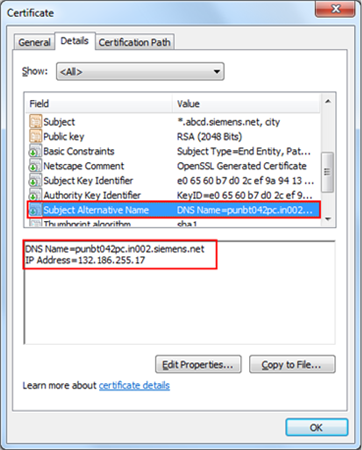Click the Edit Properties button

coord(198,364)
